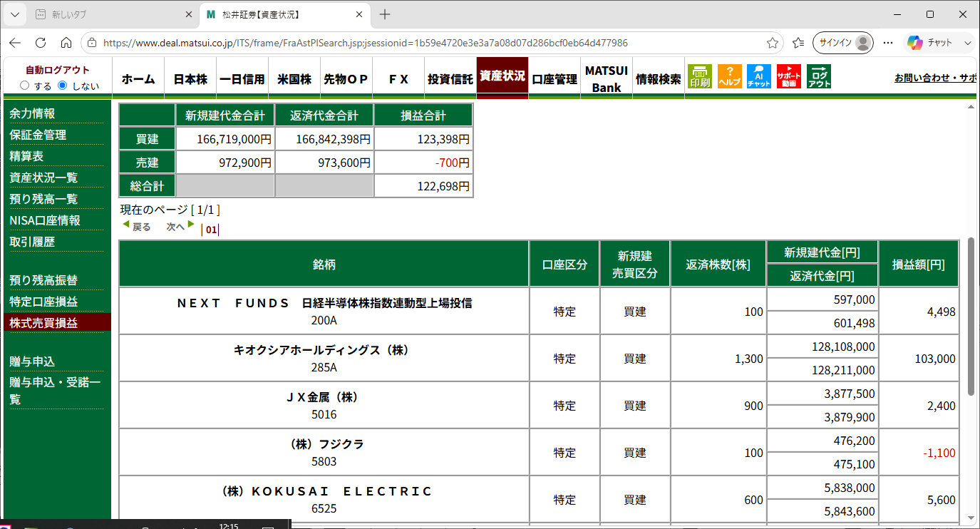Open the 情報検索 menu
The width and height of the screenshot is (980, 529).
(x=659, y=79)
